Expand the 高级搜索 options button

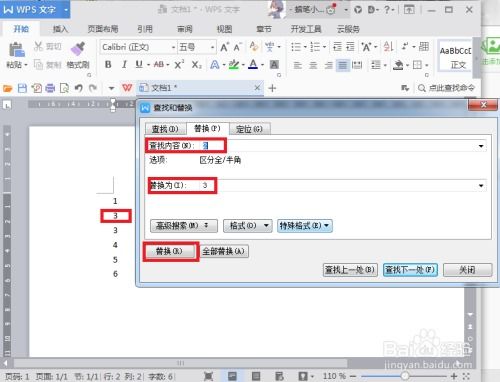pos(184,226)
